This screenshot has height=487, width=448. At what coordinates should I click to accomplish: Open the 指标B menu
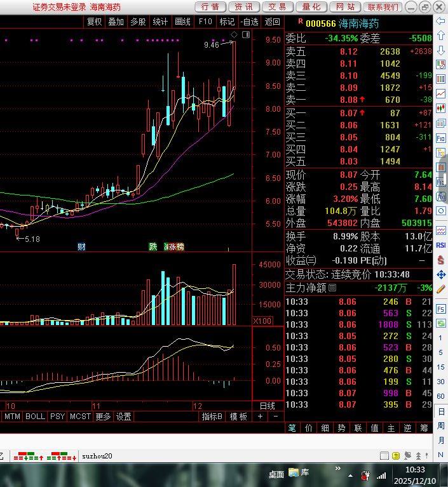(212, 417)
